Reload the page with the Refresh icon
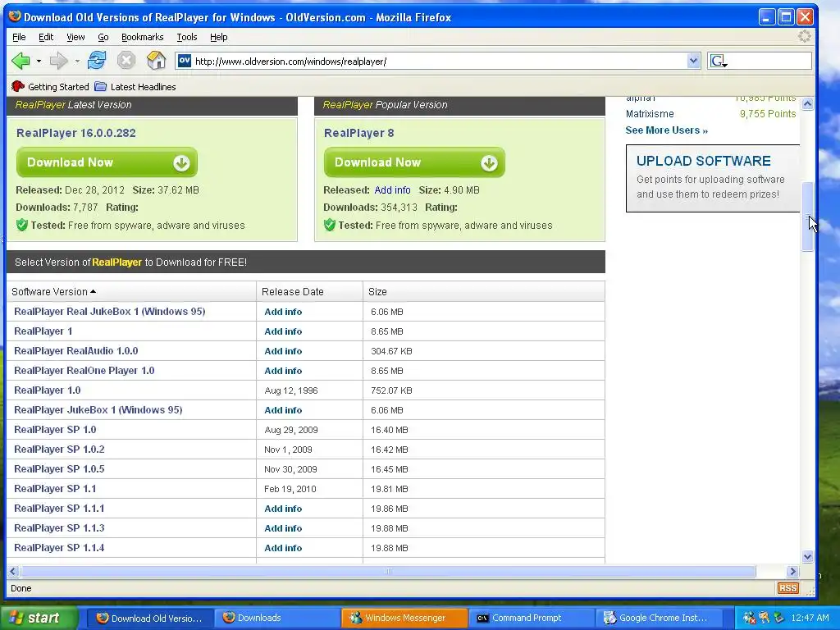The width and height of the screenshot is (840, 630). click(97, 61)
